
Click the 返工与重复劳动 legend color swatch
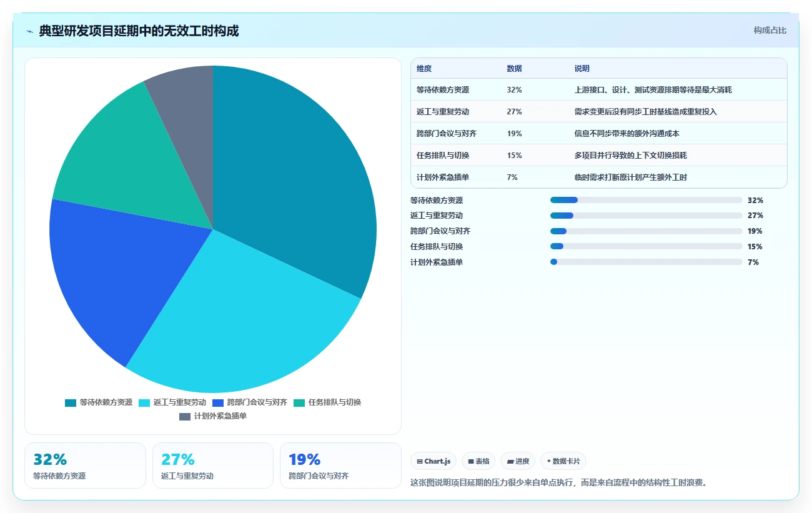(x=144, y=402)
